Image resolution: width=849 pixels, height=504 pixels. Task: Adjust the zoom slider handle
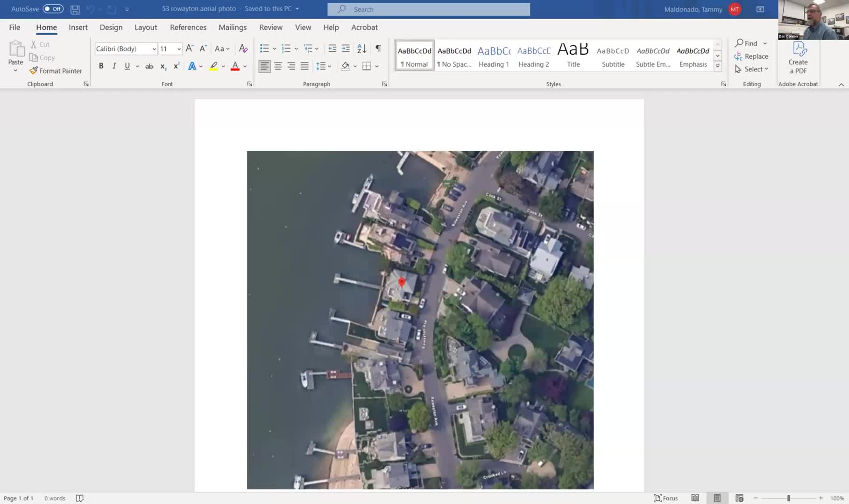click(788, 498)
